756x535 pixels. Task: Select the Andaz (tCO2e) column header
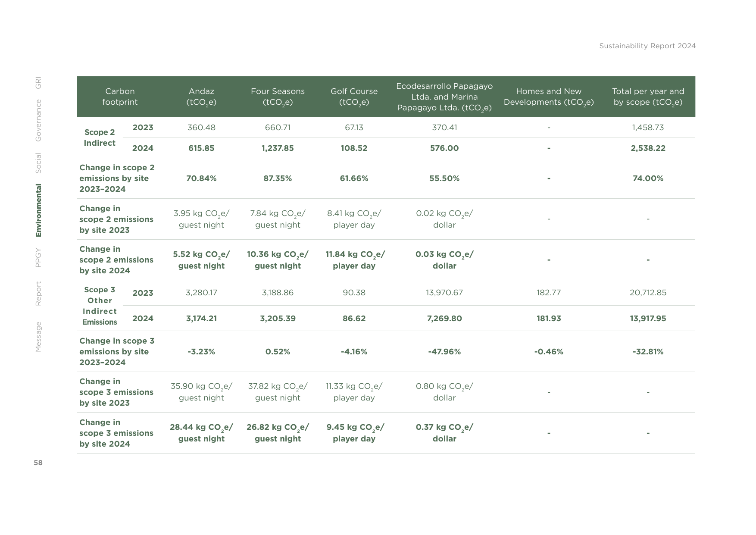coord(201,97)
